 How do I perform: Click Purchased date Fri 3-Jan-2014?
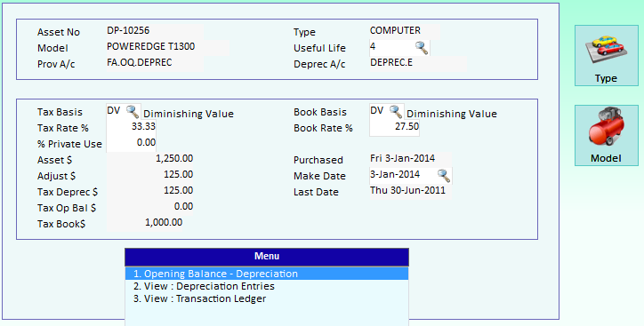click(x=402, y=159)
